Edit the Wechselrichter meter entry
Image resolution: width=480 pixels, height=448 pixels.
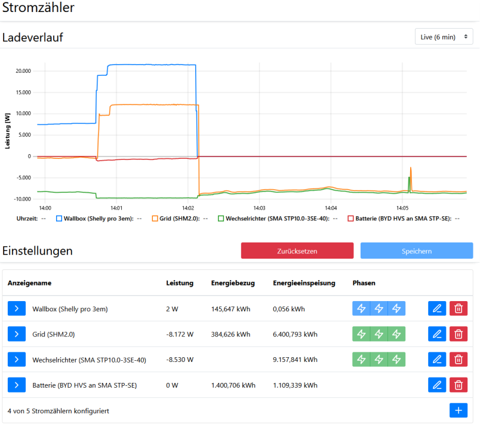pos(437,360)
